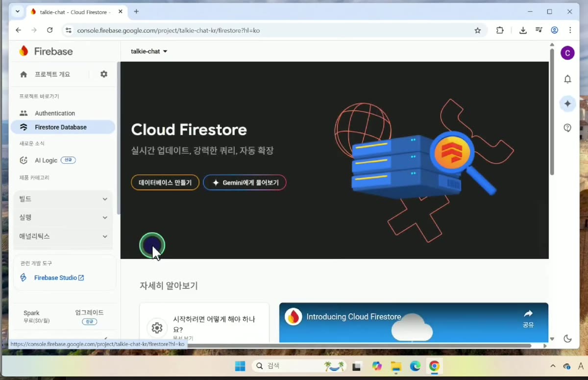
Task: Select Firestore Database in the sidebar
Action: tap(63, 127)
